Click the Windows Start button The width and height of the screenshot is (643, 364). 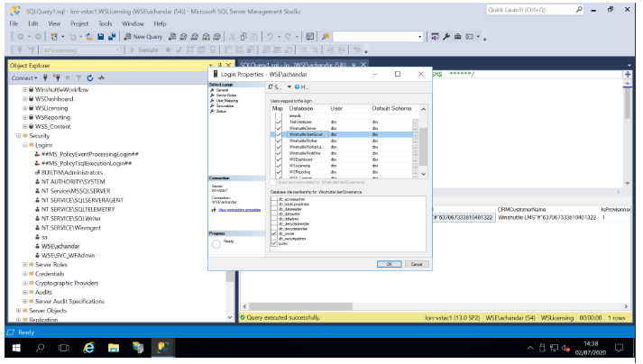[x=14, y=347]
